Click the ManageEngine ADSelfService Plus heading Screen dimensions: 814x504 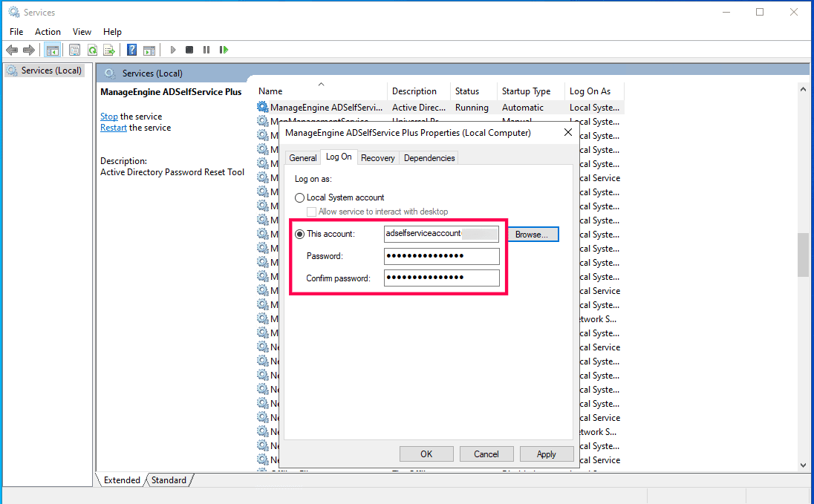(171, 92)
